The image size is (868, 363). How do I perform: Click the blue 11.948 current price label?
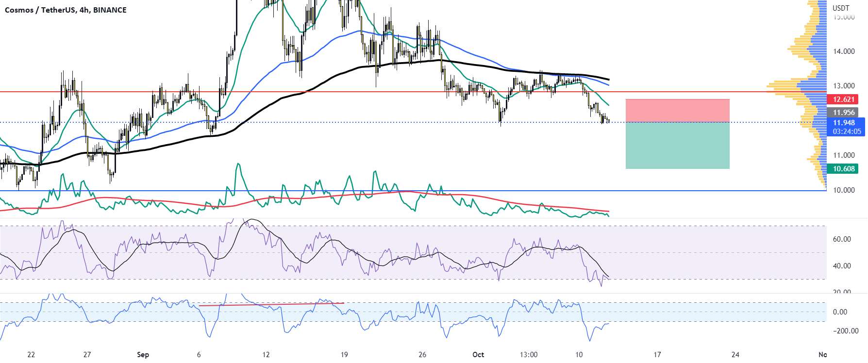tap(843, 123)
